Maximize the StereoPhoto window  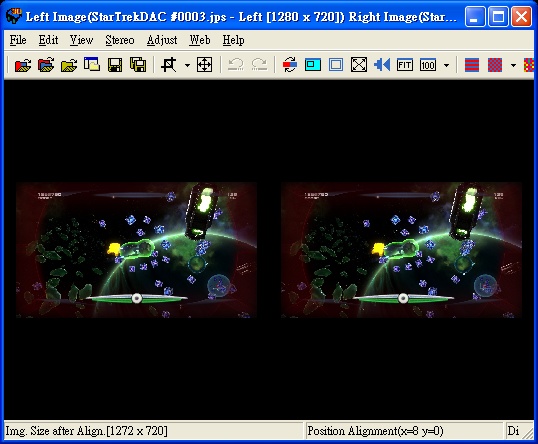[498, 16]
